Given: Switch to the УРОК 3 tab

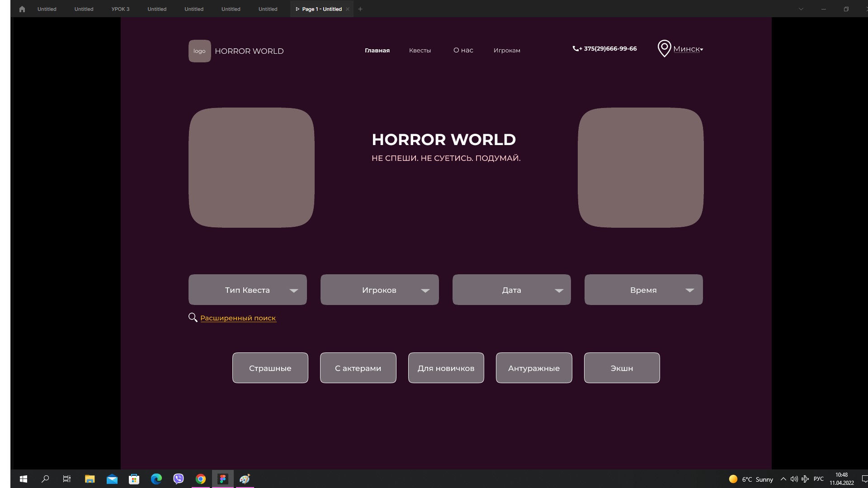Looking at the screenshot, I should click(120, 9).
